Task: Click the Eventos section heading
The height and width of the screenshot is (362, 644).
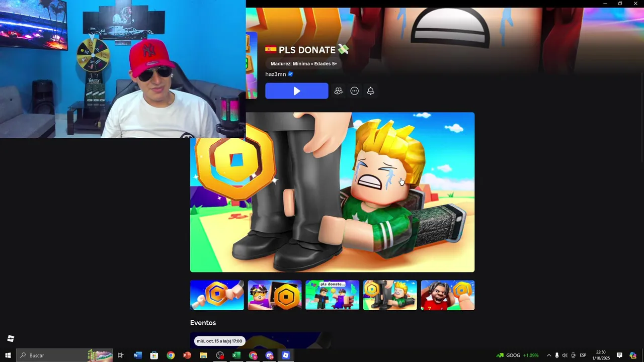Action: [x=203, y=323]
